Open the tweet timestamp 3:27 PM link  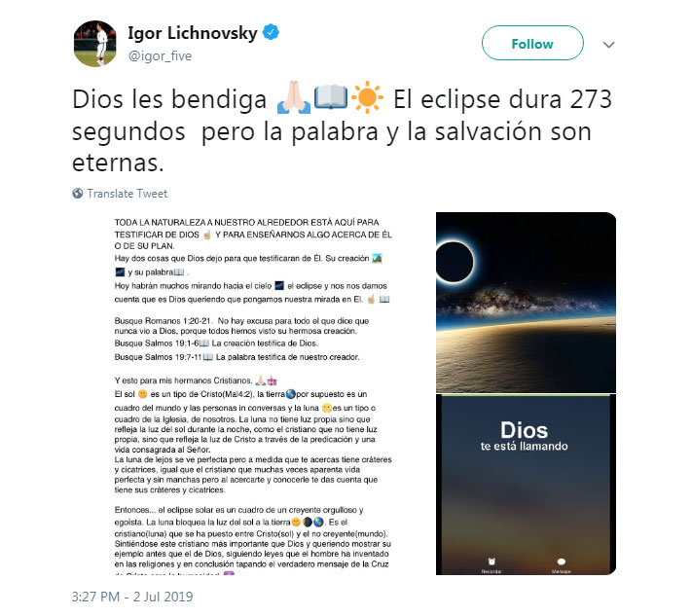[x=132, y=597]
